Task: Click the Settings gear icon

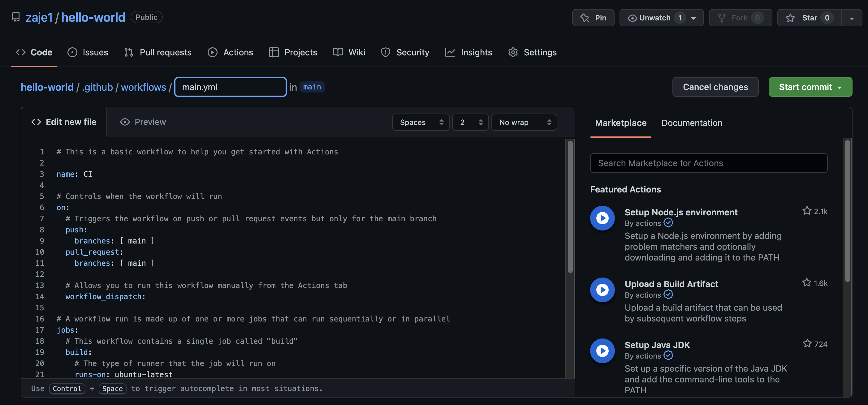Action: [513, 52]
